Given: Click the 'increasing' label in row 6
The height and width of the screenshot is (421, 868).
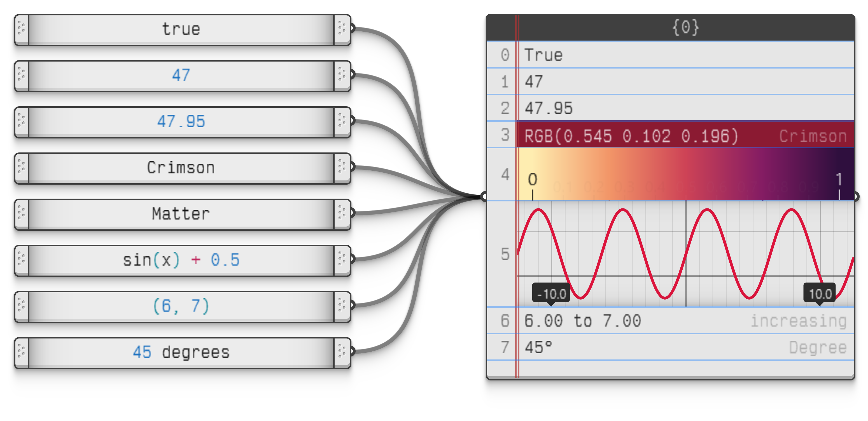Looking at the screenshot, I should (799, 321).
